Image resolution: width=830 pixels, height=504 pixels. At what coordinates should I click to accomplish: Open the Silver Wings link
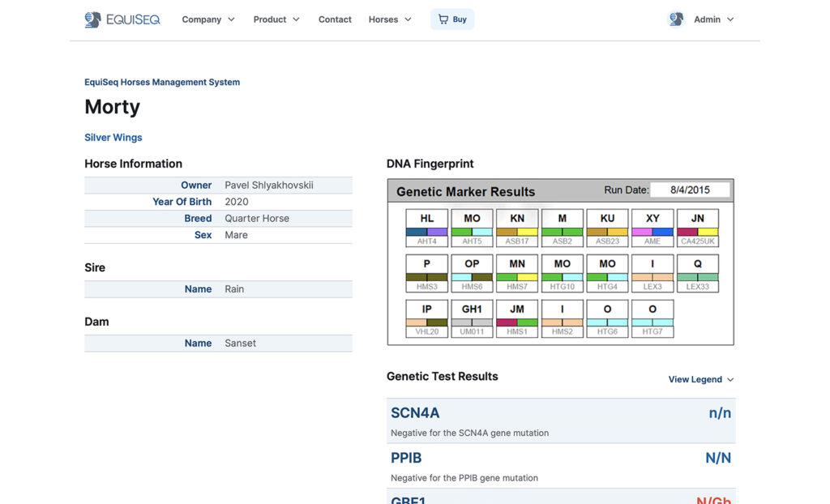coord(113,138)
